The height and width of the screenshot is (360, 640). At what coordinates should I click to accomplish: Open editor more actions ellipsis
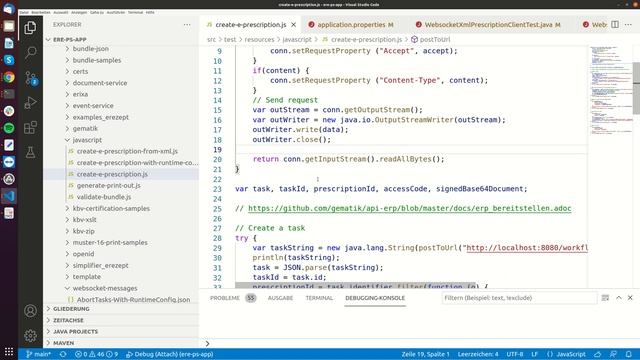(x=628, y=24)
